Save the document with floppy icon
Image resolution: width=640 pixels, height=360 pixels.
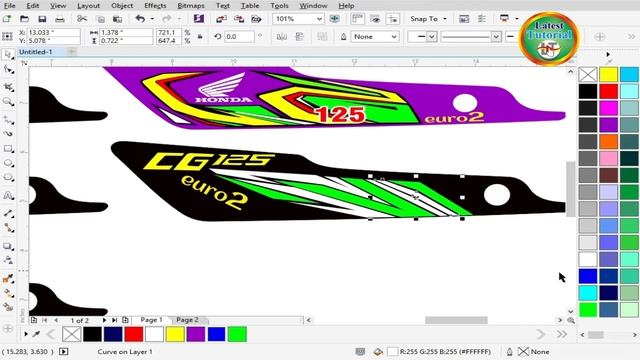tap(42, 19)
